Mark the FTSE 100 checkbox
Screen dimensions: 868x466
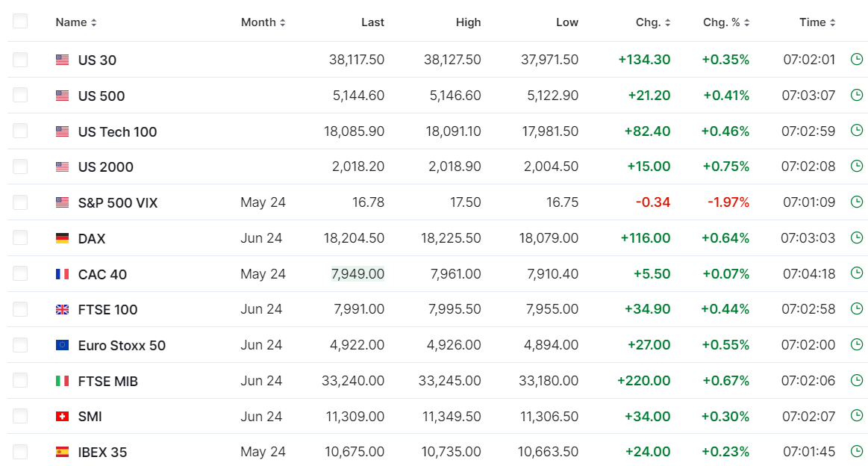point(20,309)
